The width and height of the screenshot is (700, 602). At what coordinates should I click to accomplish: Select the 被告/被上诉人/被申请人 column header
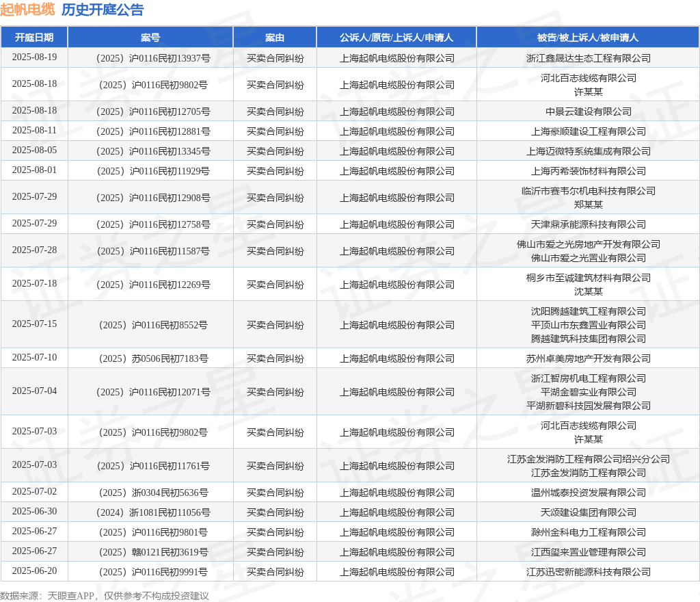[588, 38]
